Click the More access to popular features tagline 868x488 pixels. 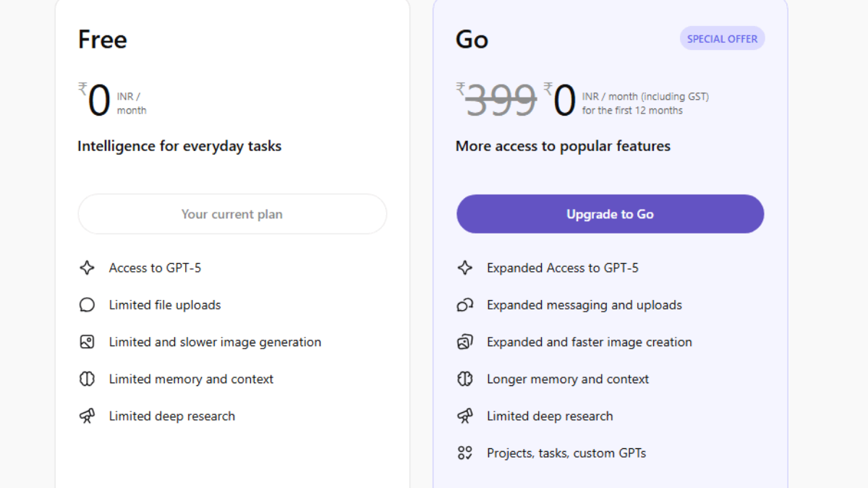[x=563, y=146]
